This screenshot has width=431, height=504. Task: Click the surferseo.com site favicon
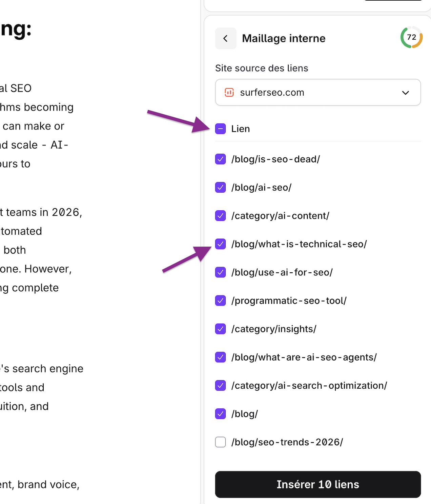click(x=229, y=92)
